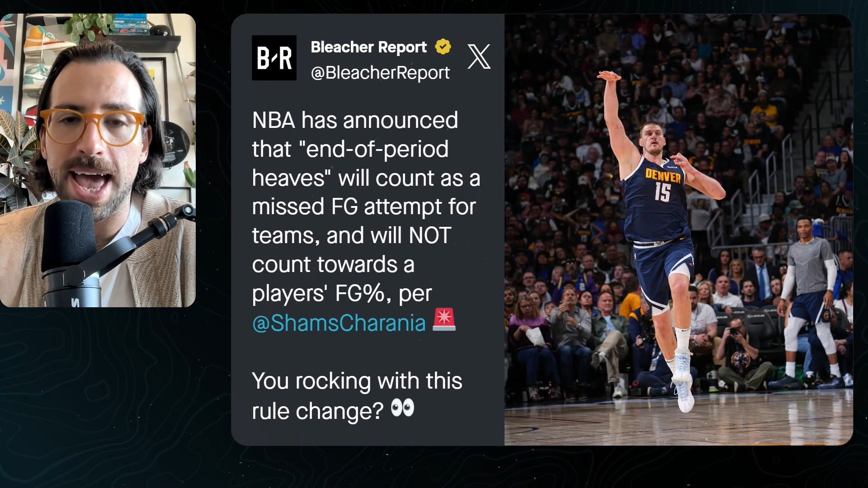Screen dimensions: 868x488
Task: Click the Bleacher Report account name
Action: click(x=368, y=47)
